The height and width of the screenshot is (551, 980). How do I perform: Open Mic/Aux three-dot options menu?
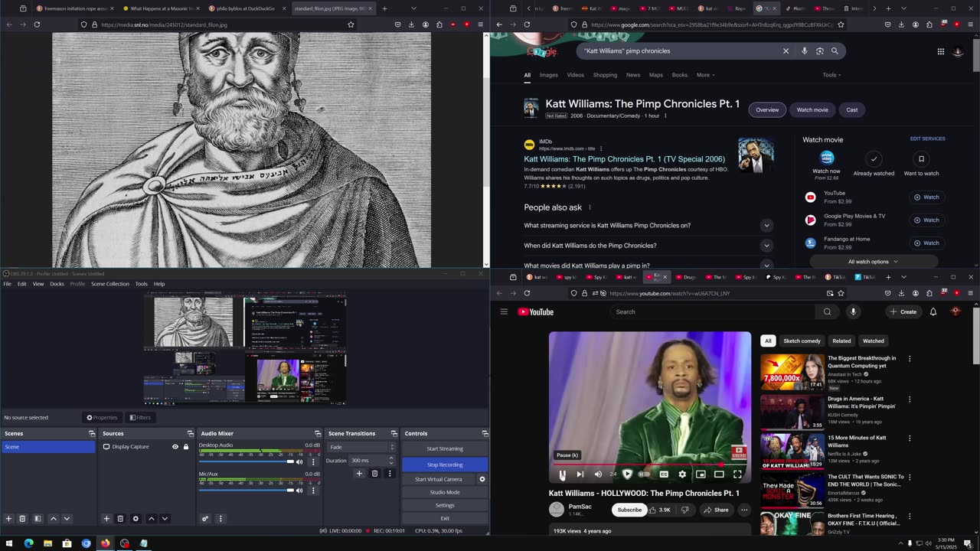coord(313,491)
